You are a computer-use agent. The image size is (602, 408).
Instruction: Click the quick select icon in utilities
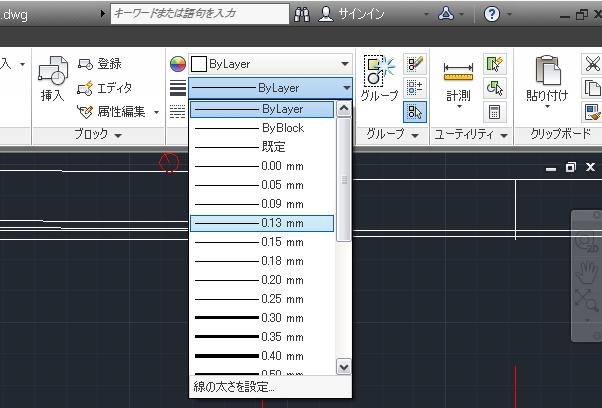494,64
